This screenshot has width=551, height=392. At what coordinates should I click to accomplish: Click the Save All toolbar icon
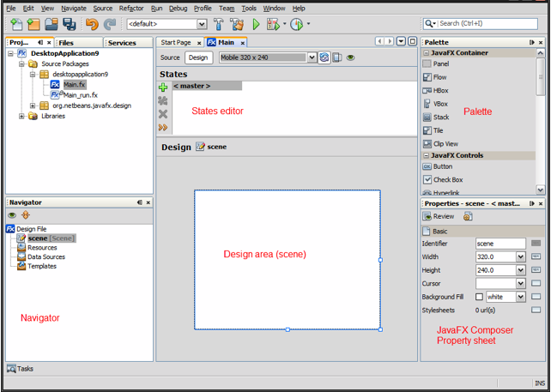click(70, 24)
